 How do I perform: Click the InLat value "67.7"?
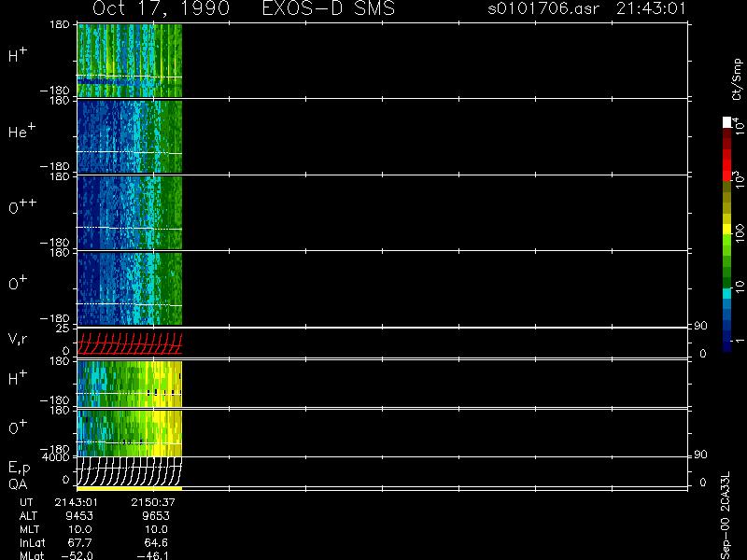click(x=80, y=542)
